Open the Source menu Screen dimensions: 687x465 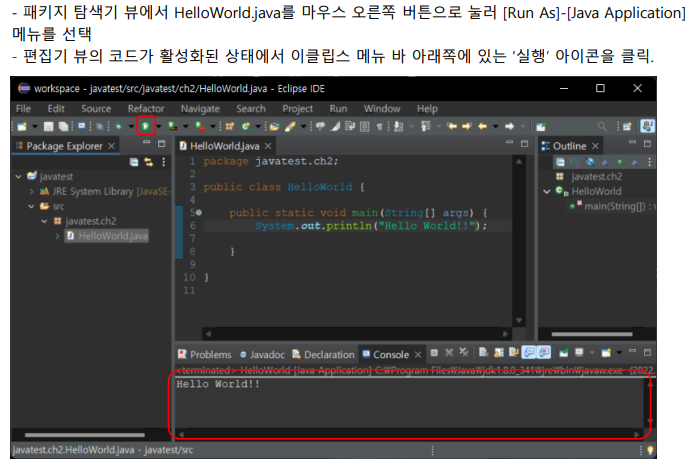click(96, 108)
